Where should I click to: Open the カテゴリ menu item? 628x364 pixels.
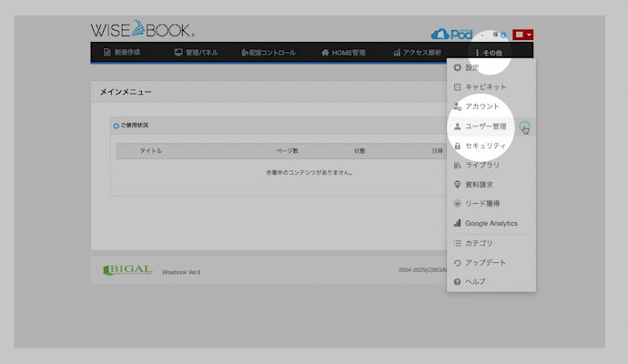click(479, 243)
